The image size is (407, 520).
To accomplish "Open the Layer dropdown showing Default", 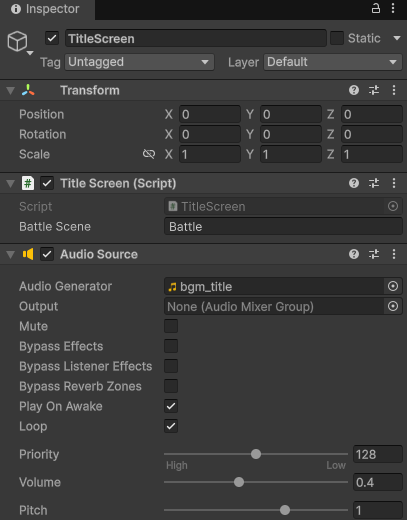I will [333, 62].
